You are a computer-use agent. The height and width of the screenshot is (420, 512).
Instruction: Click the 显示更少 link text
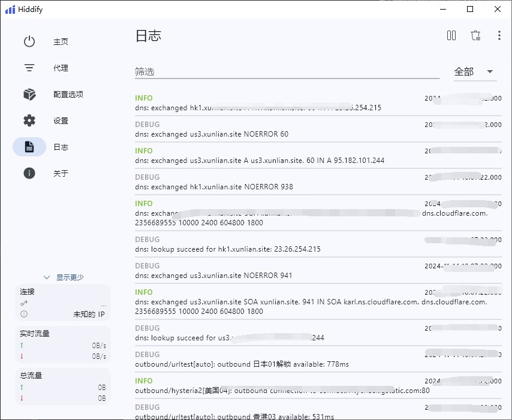70,277
